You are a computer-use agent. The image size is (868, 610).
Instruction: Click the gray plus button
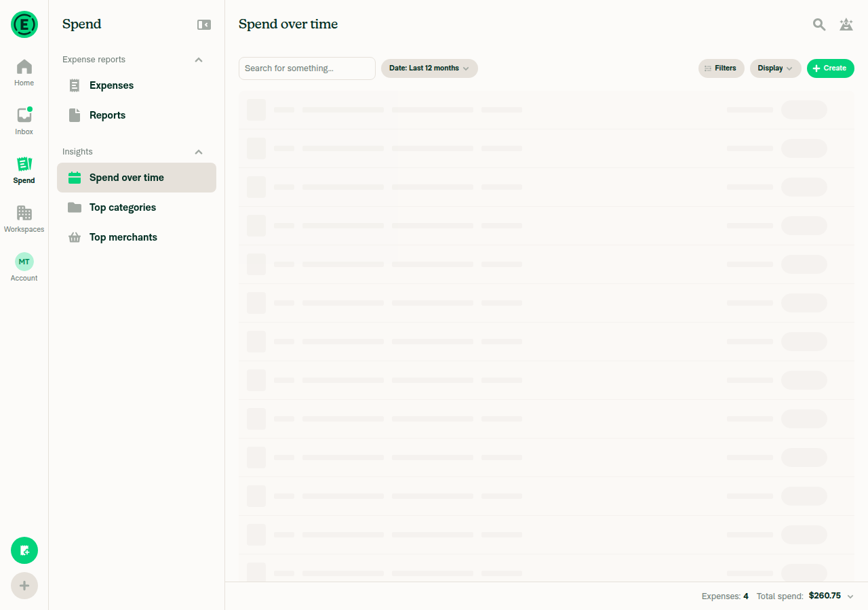point(24,586)
